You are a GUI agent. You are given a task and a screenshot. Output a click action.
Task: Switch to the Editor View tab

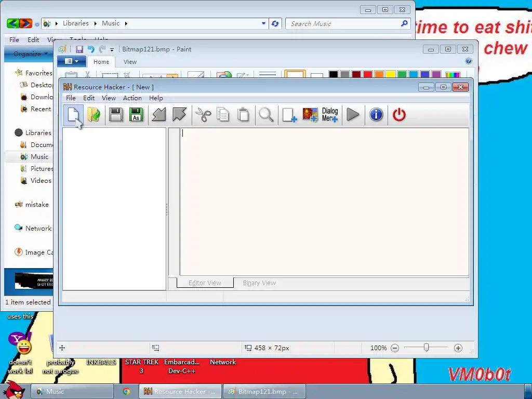205,283
